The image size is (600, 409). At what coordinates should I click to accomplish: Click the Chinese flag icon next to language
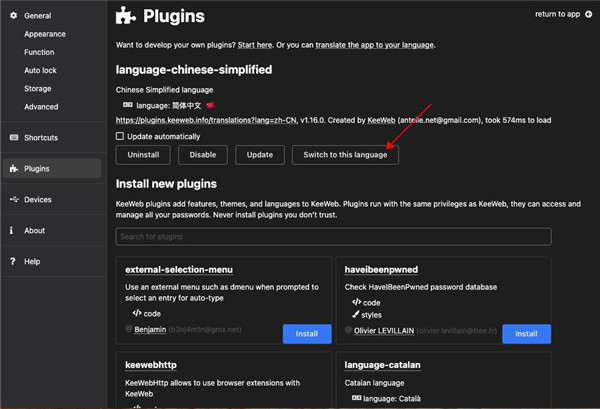210,105
